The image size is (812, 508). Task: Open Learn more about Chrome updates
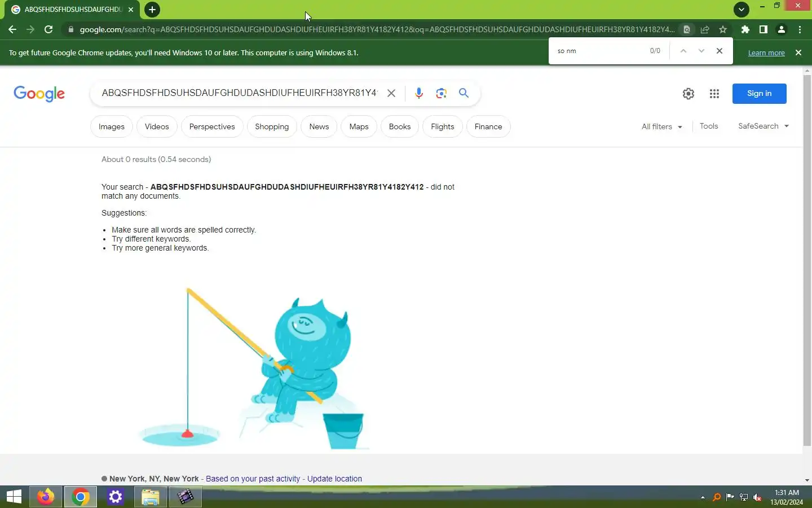[766, 52]
